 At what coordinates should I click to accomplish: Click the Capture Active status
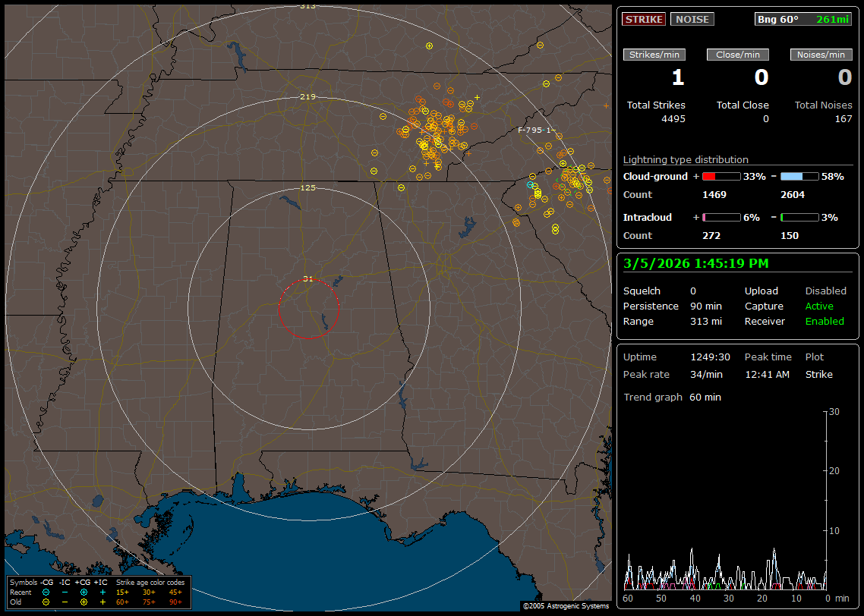(x=819, y=306)
